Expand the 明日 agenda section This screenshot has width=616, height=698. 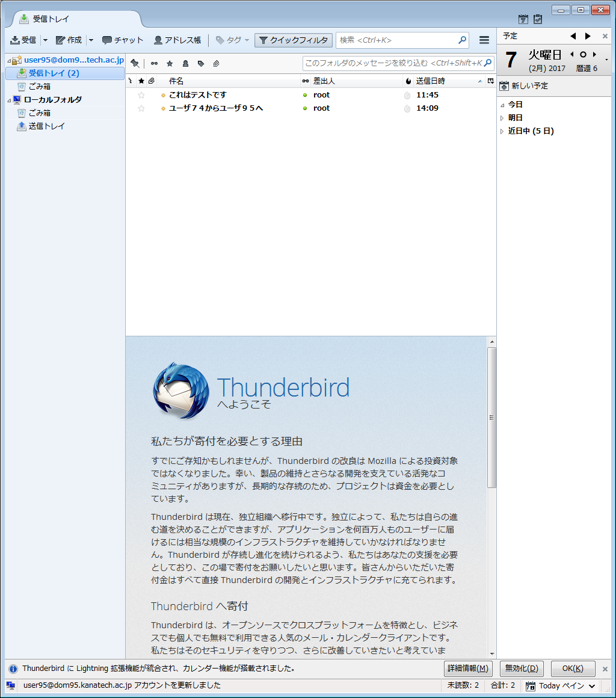pyautogui.click(x=502, y=118)
